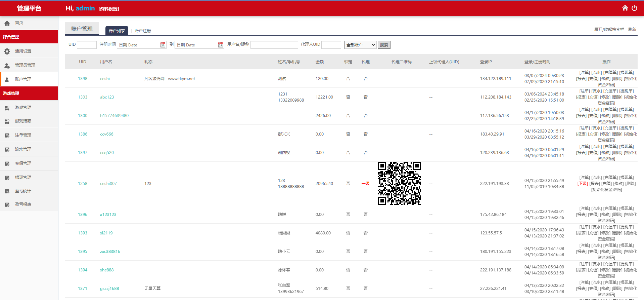Open user ceshi007 profile link

[x=108, y=184]
